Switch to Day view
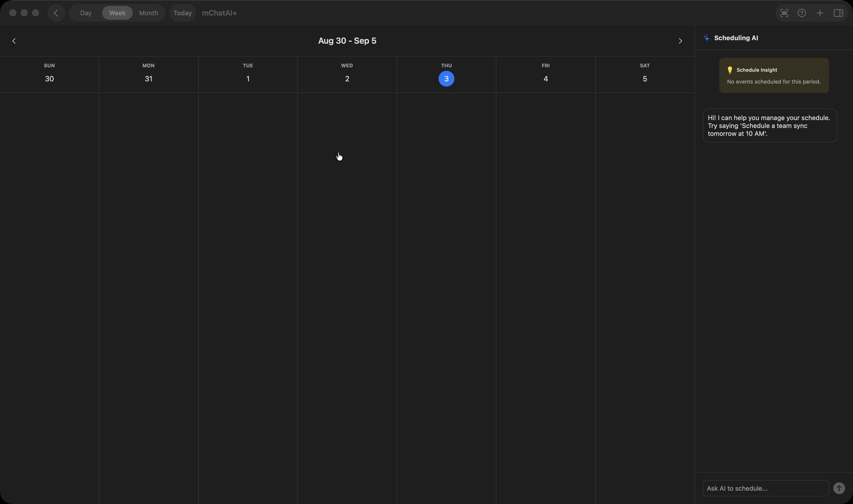 (x=86, y=13)
